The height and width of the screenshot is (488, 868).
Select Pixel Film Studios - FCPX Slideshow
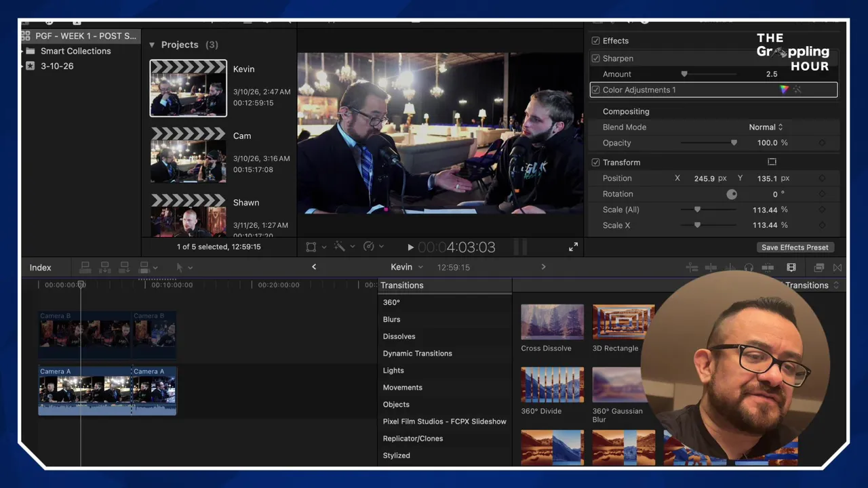pos(444,421)
